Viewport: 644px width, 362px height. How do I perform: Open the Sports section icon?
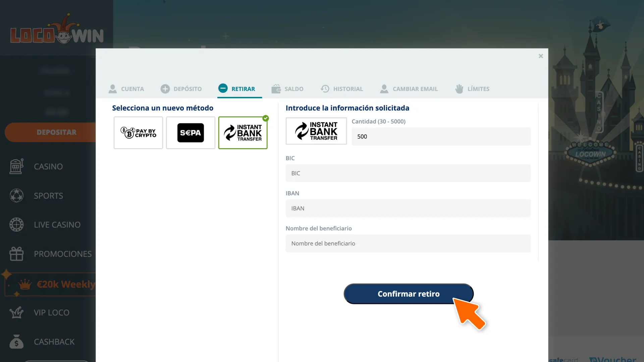coord(16,195)
